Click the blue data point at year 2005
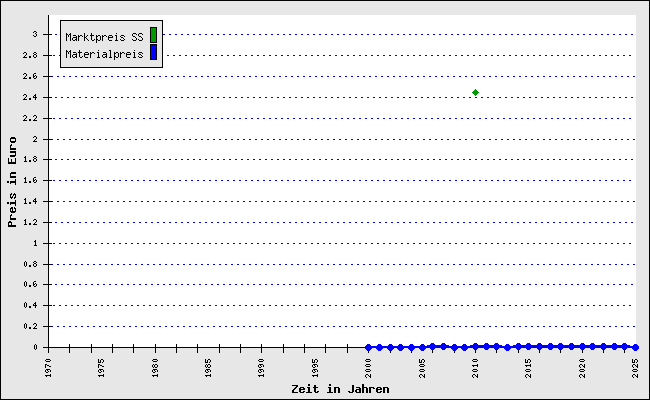Screen dimensions: 650x400 pos(421,347)
